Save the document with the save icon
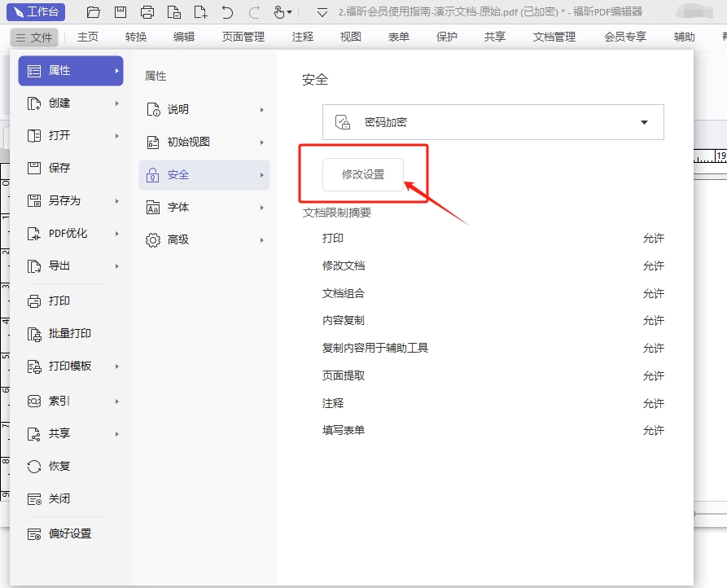Image resolution: width=727 pixels, height=588 pixels. pyautogui.click(x=120, y=11)
